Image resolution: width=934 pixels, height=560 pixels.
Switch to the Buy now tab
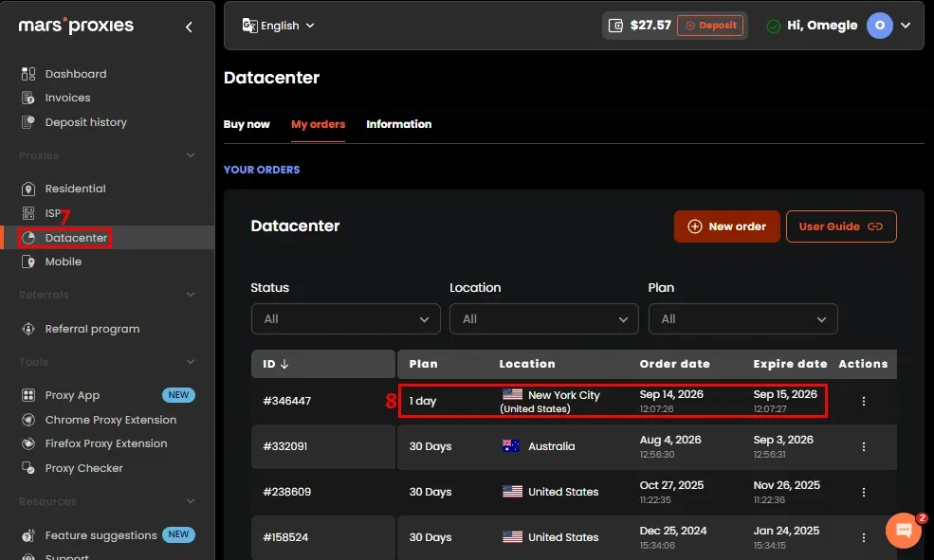[247, 124]
